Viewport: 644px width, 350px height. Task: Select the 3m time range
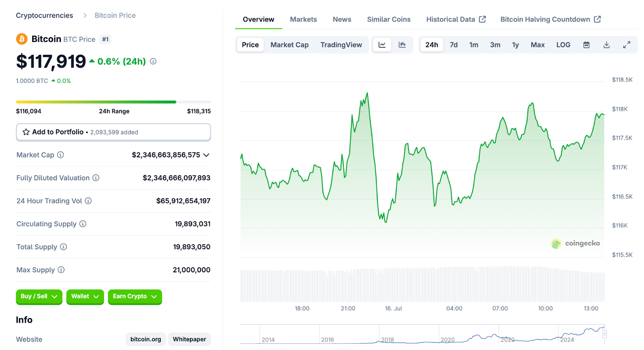(495, 45)
